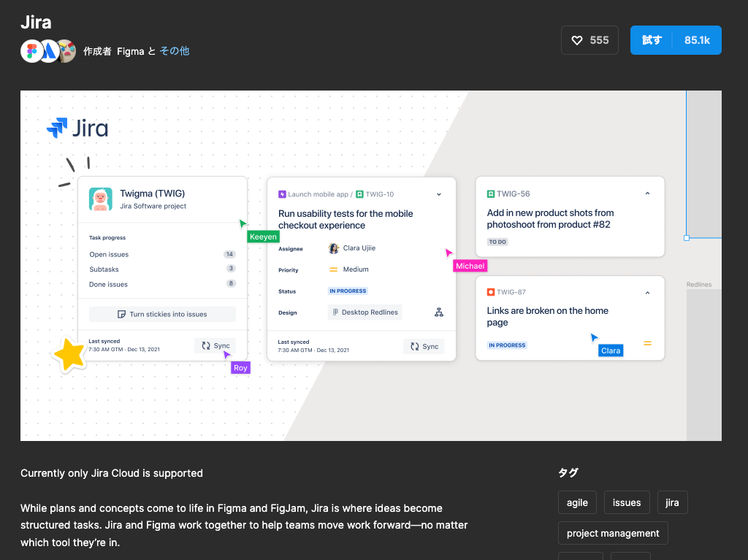The height and width of the screenshot is (560, 748).
Task: Click Run usability tests issue title
Action: [x=346, y=220]
